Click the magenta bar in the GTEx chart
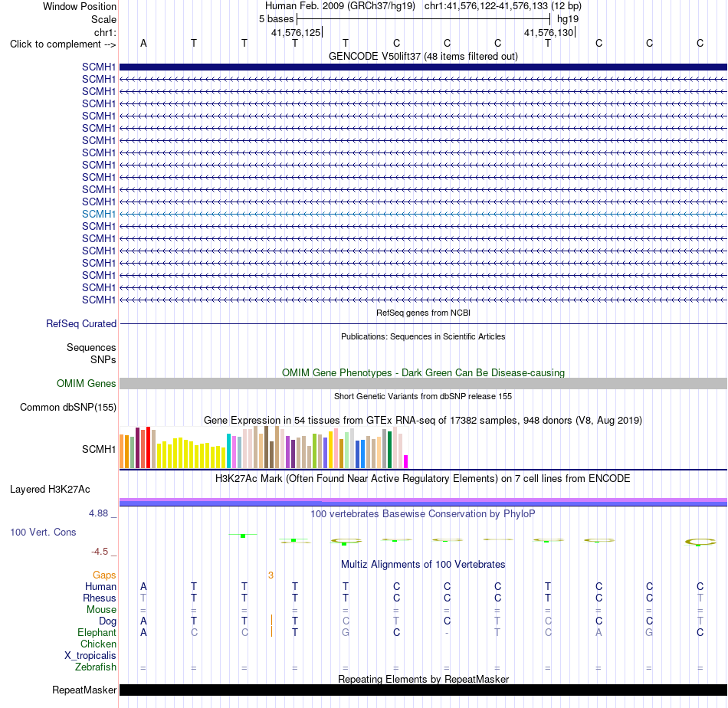This screenshot has width=728, height=708. [406, 461]
